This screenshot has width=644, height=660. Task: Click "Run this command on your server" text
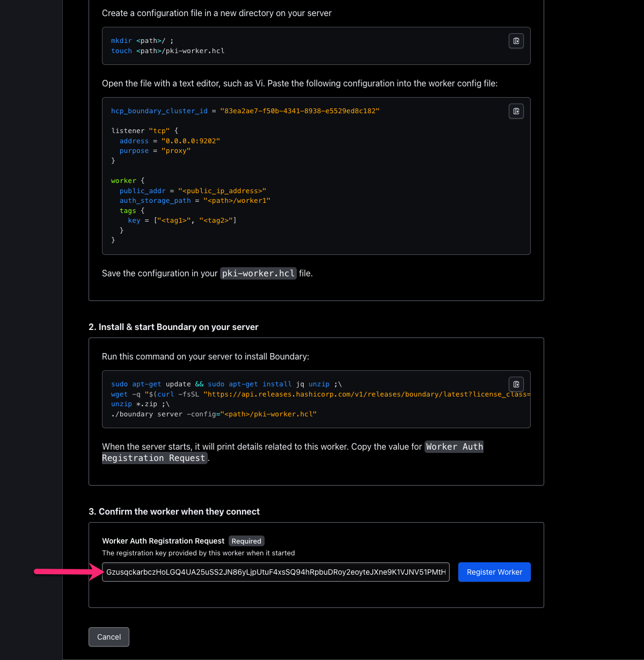[206, 356]
